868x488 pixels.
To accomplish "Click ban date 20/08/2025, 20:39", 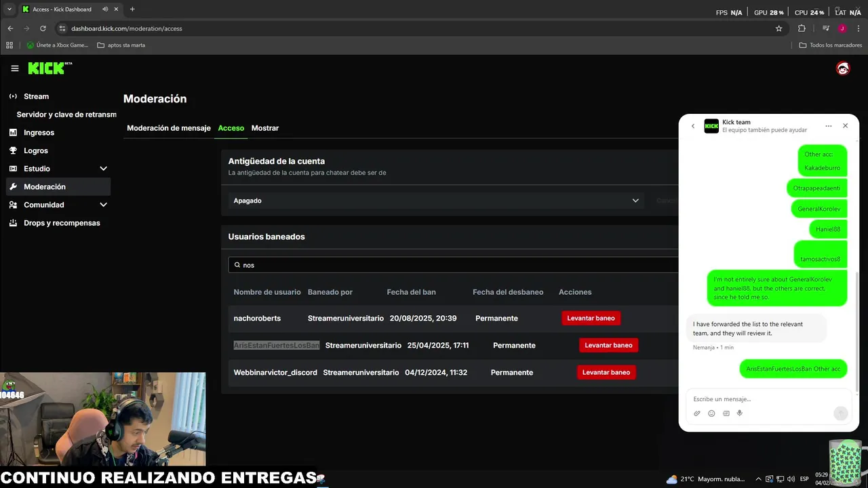I will click(x=423, y=318).
